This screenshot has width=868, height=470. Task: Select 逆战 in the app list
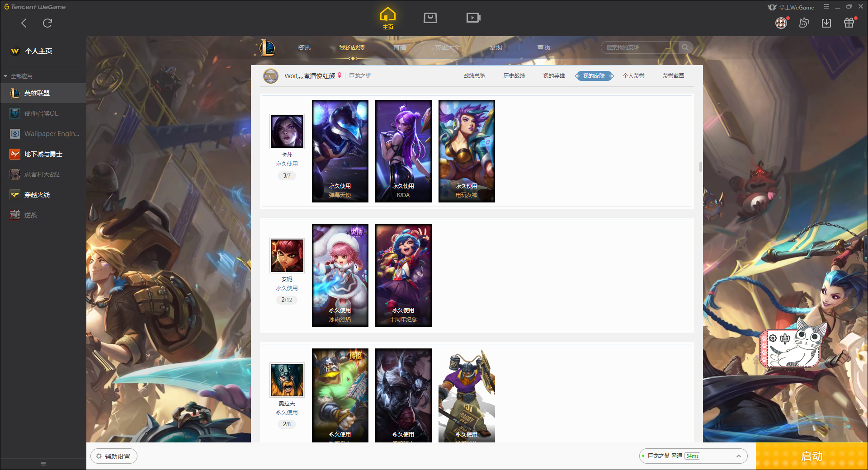pos(43,215)
